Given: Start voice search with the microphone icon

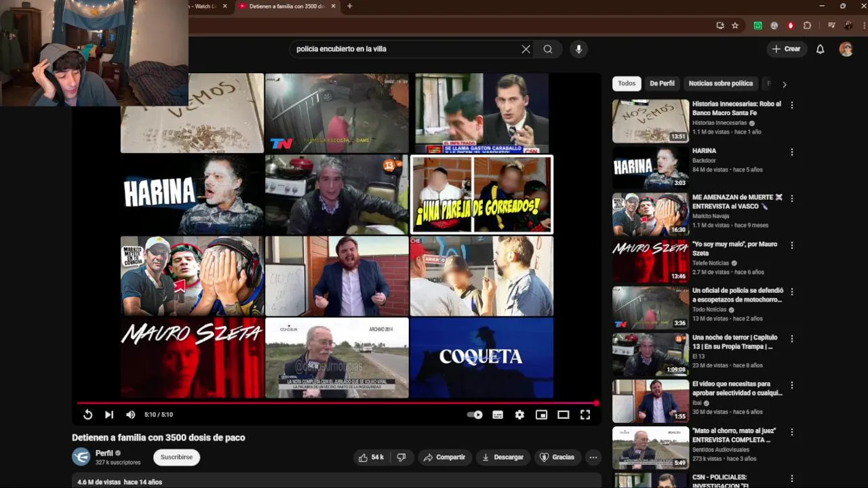Looking at the screenshot, I should (x=578, y=49).
